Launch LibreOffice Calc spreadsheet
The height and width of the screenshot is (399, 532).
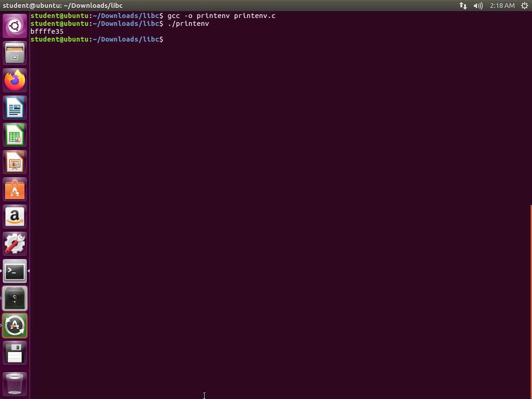(15, 135)
